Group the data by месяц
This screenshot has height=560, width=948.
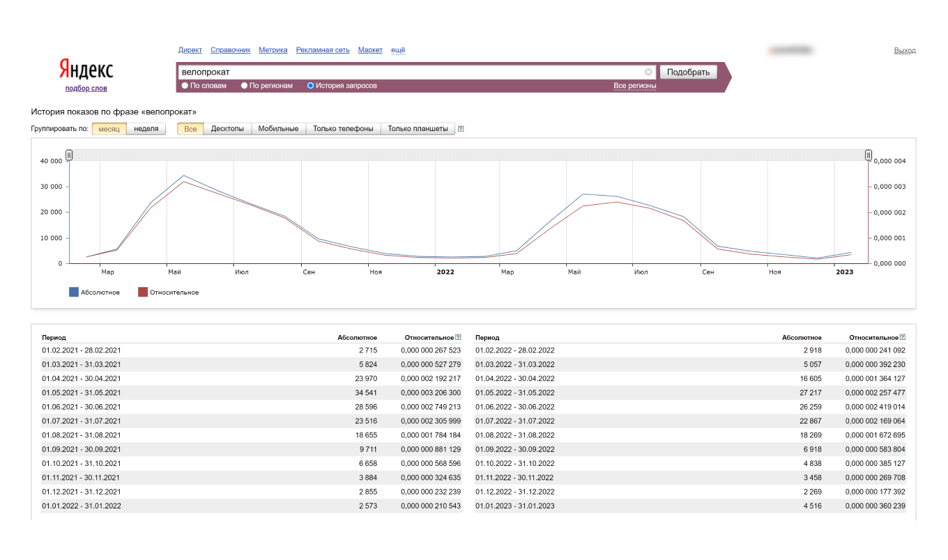coord(109,129)
